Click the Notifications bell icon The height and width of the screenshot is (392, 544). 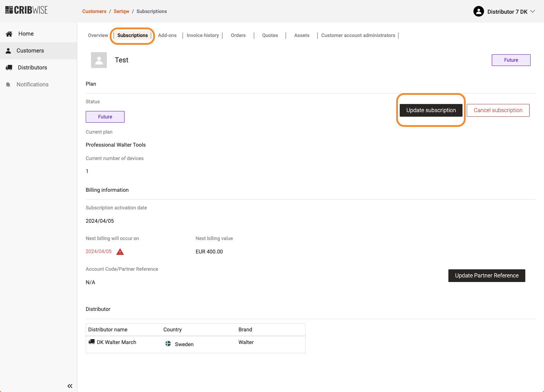pyautogui.click(x=8, y=85)
